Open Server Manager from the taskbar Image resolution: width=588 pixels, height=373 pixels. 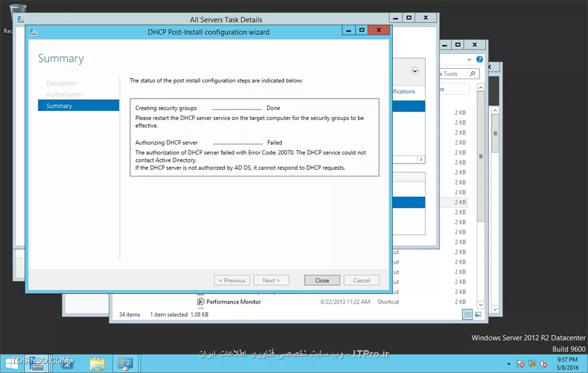(x=36, y=364)
